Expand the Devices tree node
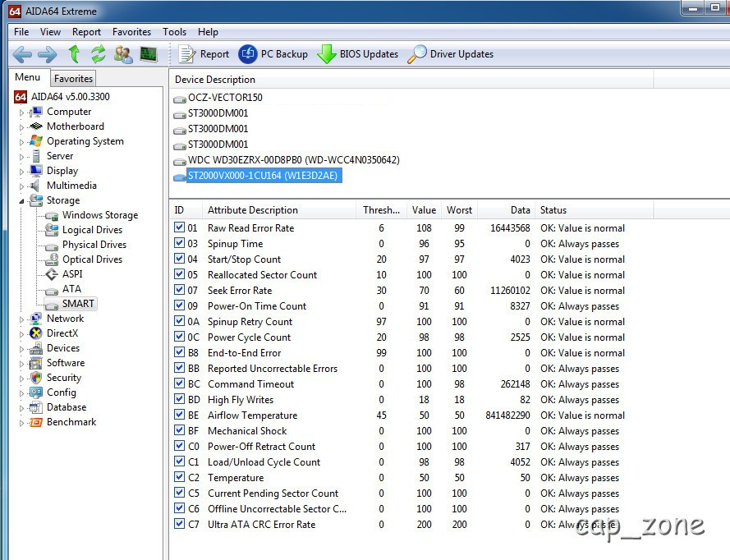Image resolution: width=730 pixels, height=560 pixels. coord(21,349)
